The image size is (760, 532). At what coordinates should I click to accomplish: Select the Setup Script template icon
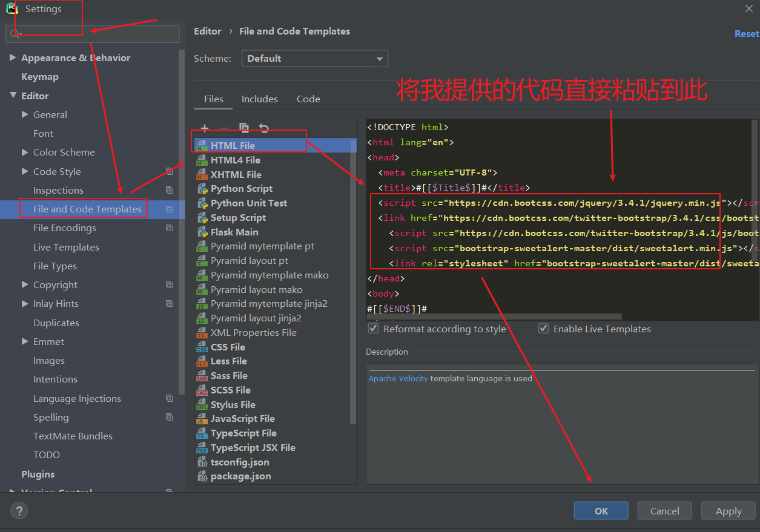tap(202, 218)
